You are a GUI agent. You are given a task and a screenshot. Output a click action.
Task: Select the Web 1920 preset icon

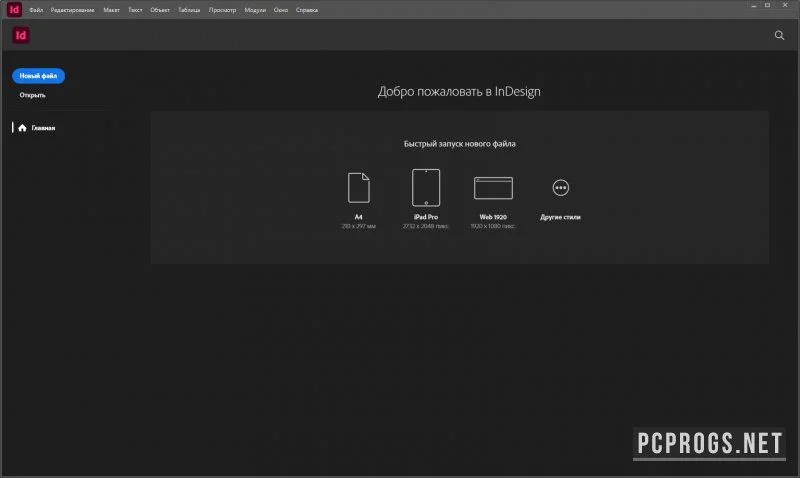(x=493, y=188)
